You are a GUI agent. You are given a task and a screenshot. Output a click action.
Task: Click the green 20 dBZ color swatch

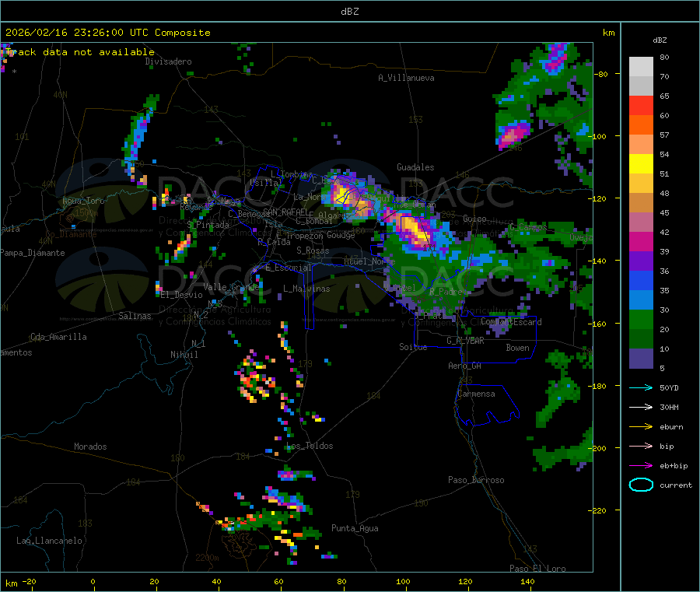click(641, 319)
